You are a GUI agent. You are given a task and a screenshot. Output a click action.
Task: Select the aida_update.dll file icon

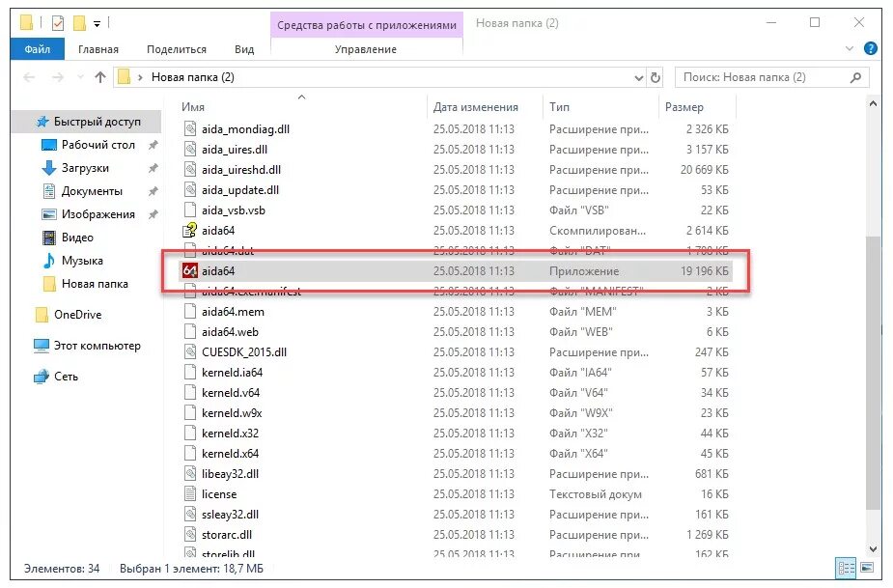(189, 190)
